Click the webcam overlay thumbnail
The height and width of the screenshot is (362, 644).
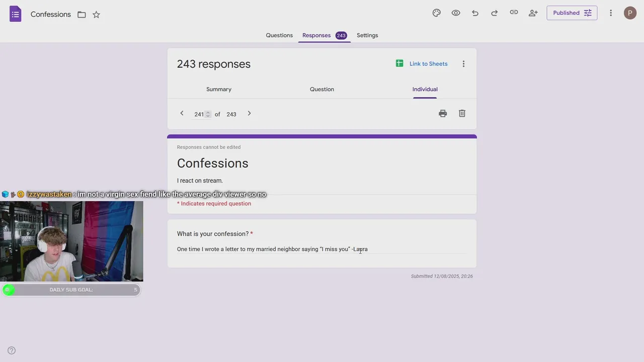coord(71,241)
